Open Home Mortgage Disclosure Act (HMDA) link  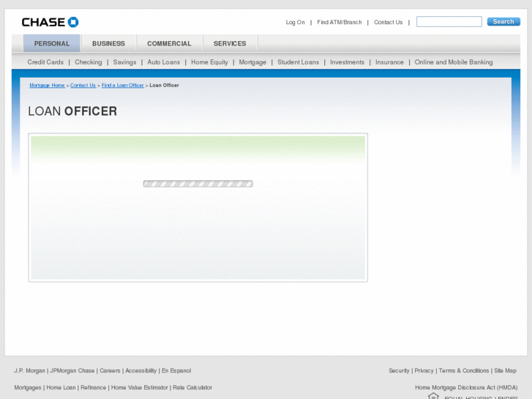(x=466, y=387)
